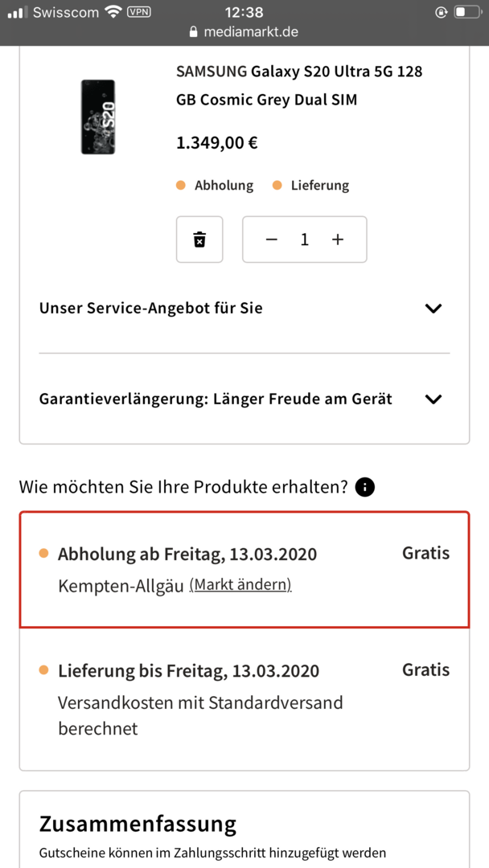Tap the VPN indicator in status bar
Viewport: 489px width, 868px height.
(x=139, y=11)
